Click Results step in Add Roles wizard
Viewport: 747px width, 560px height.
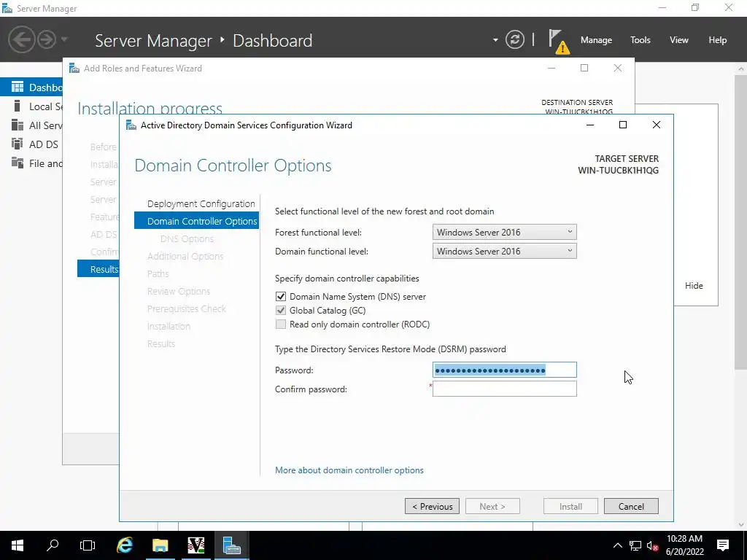[x=98, y=269]
